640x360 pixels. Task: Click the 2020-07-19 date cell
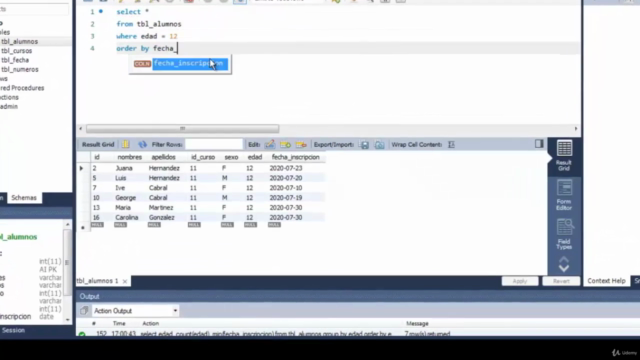(x=286, y=198)
